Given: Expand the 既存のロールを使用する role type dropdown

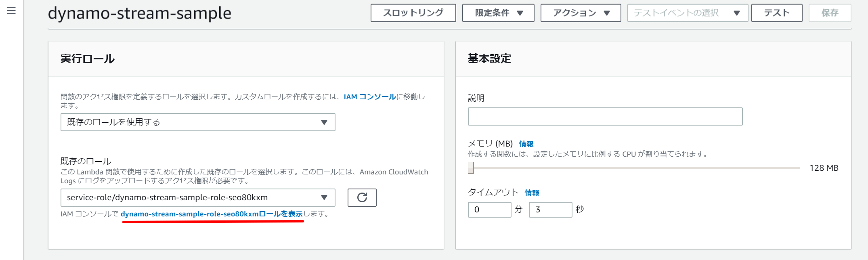Looking at the screenshot, I should pyautogui.click(x=197, y=122).
